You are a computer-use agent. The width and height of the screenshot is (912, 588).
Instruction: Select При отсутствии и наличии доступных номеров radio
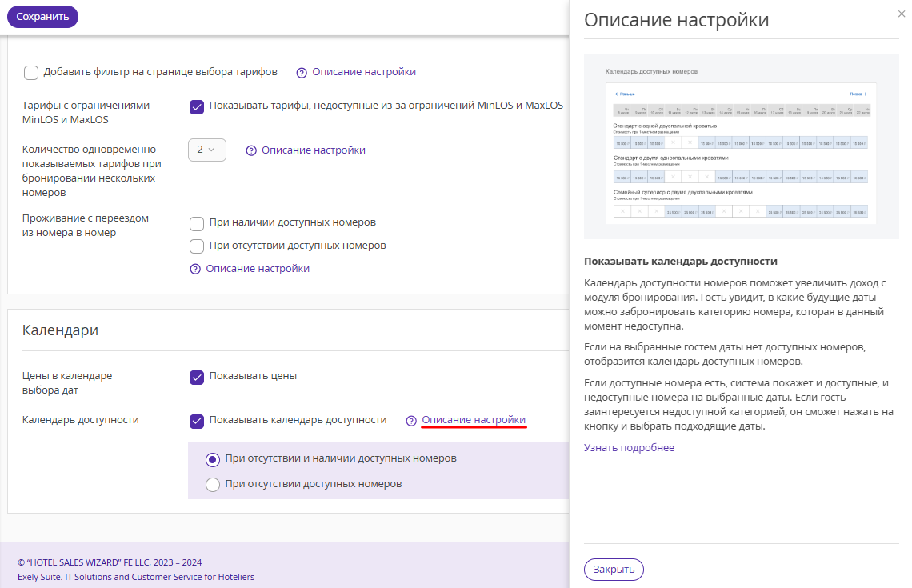point(213,459)
